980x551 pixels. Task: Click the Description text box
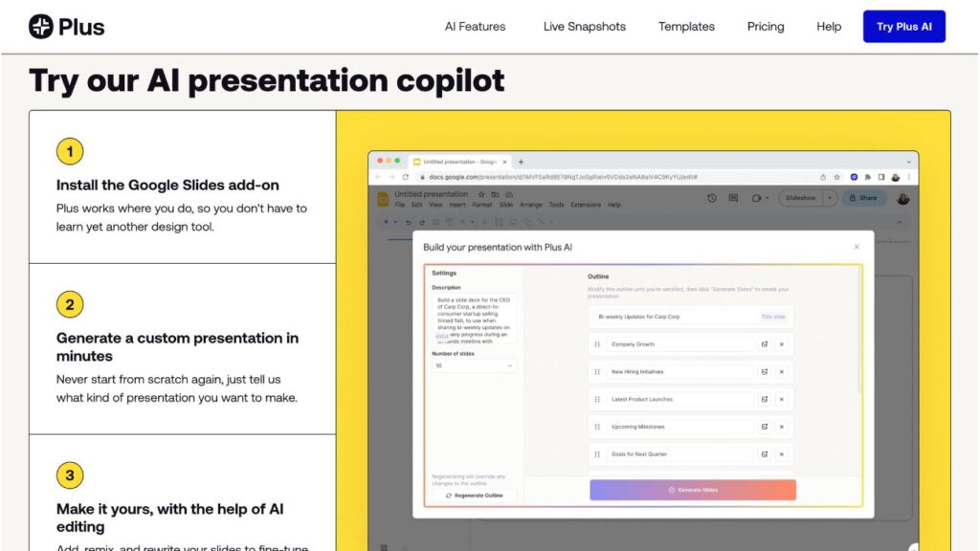tap(475, 319)
